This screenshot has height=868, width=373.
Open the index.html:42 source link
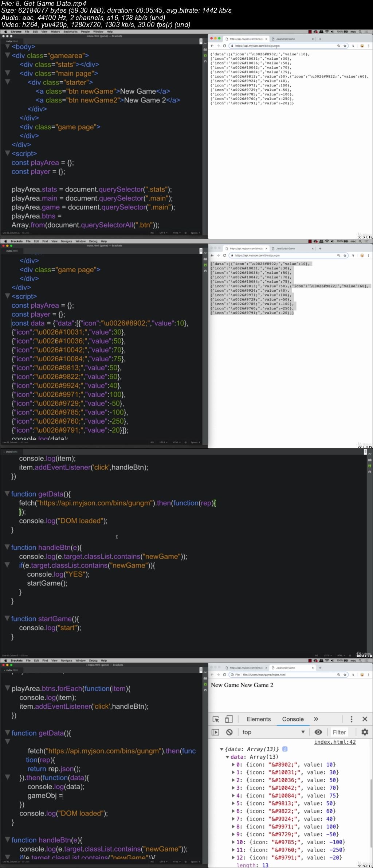tap(335, 742)
